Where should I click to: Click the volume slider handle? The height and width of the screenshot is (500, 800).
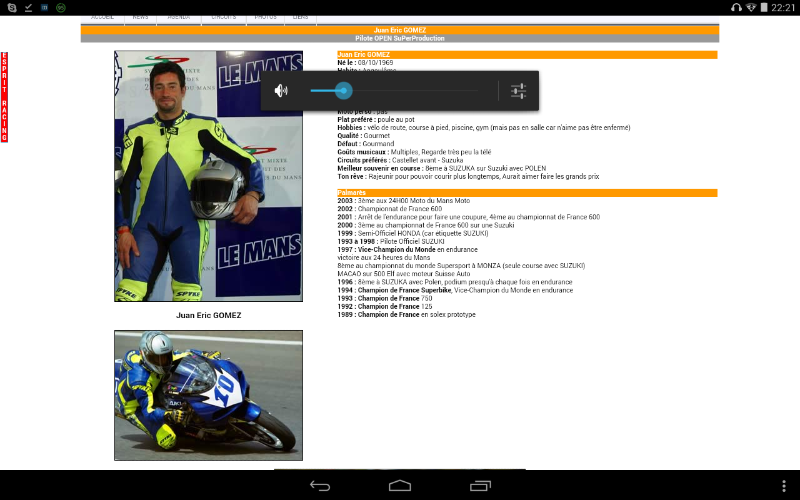(344, 91)
